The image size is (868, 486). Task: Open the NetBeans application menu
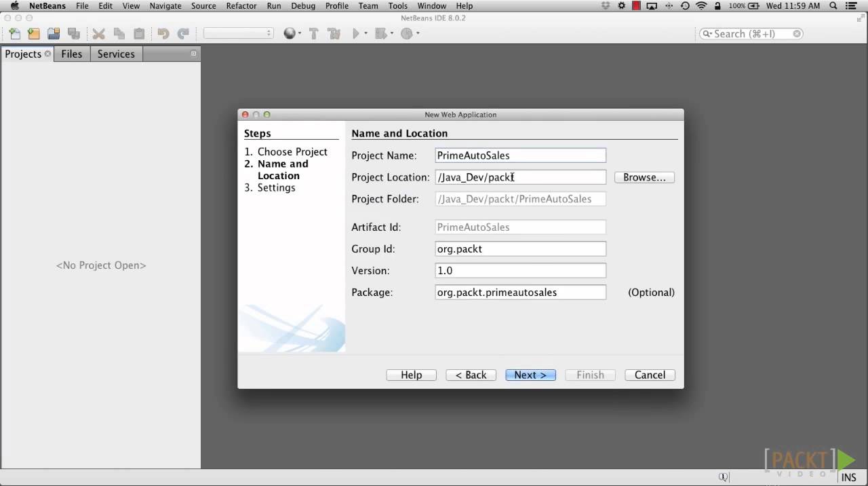click(47, 6)
